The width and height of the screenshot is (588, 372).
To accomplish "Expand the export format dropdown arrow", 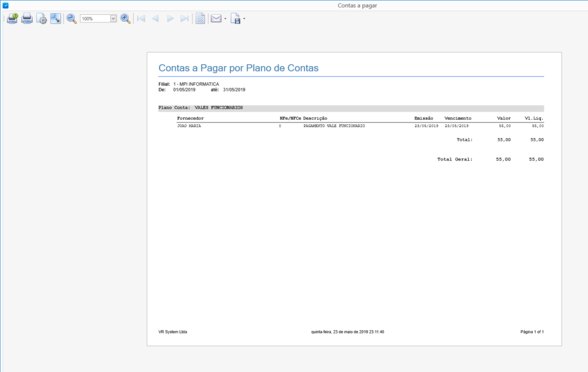I will pos(244,18).
